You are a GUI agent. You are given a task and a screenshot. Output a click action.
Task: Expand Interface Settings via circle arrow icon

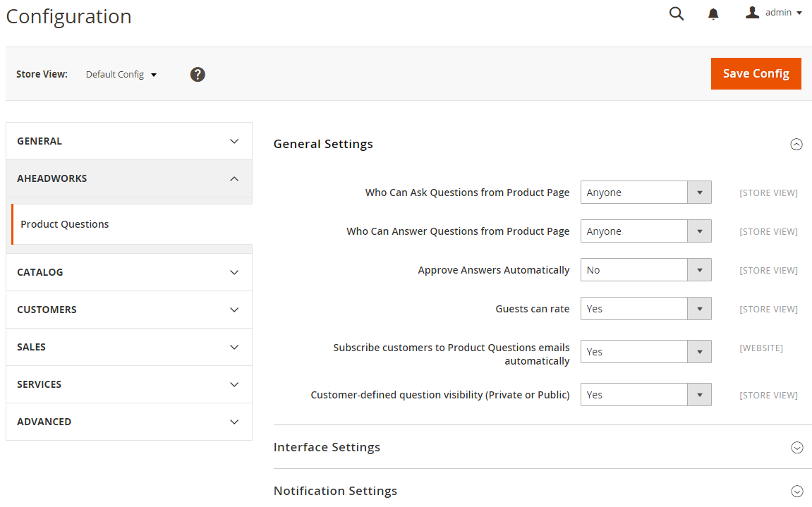point(797,448)
